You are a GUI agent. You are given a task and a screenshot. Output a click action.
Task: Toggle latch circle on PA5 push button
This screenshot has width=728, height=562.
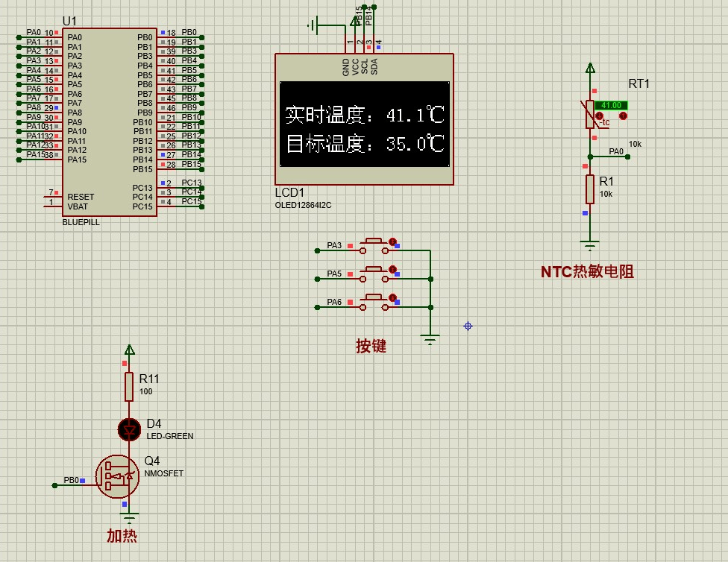click(x=392, y=269)
